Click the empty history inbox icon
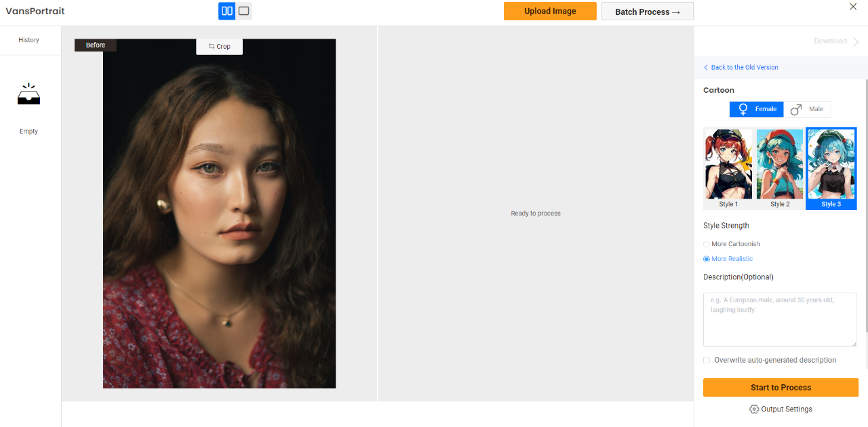The width and height of the screenshot is (868, 427). 28,95
